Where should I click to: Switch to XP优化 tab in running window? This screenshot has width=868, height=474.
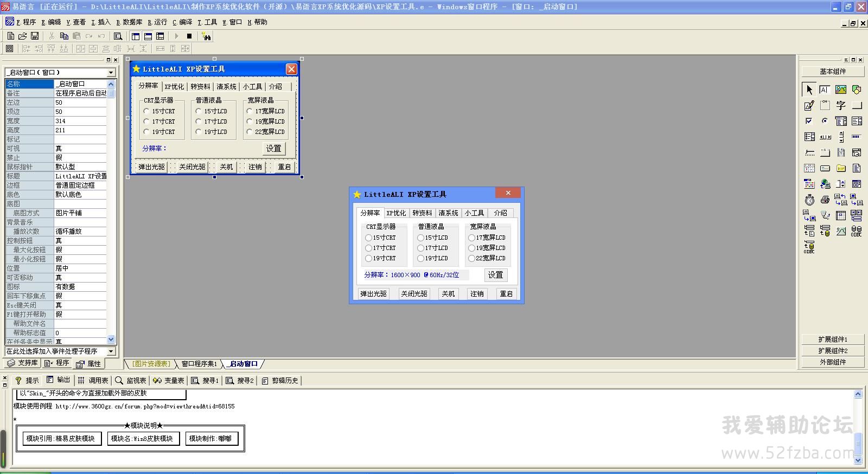pyautogui.click(x=396, y=213)
